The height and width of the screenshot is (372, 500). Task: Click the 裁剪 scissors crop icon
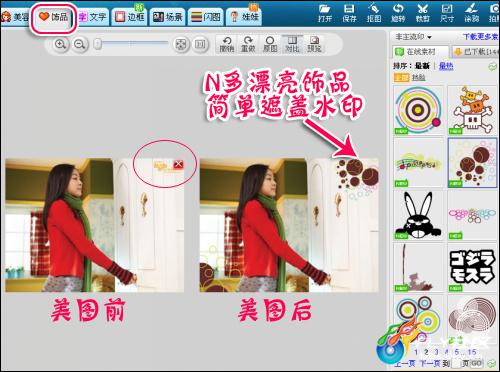[x=422, y=13]
